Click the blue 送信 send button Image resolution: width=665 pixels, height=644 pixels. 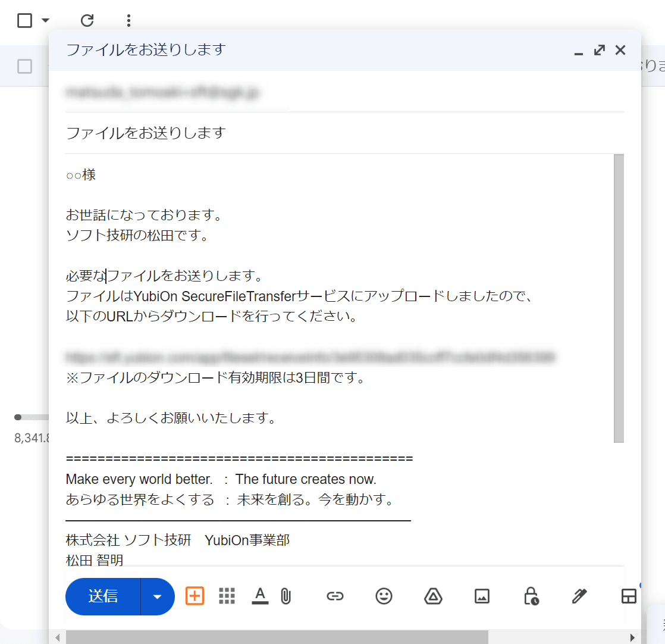coord(103,596)
